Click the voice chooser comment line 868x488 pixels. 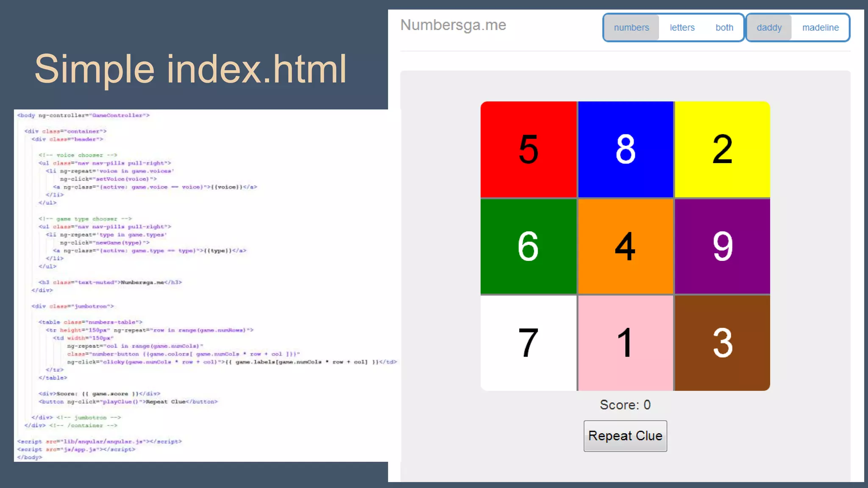point(78,155)
